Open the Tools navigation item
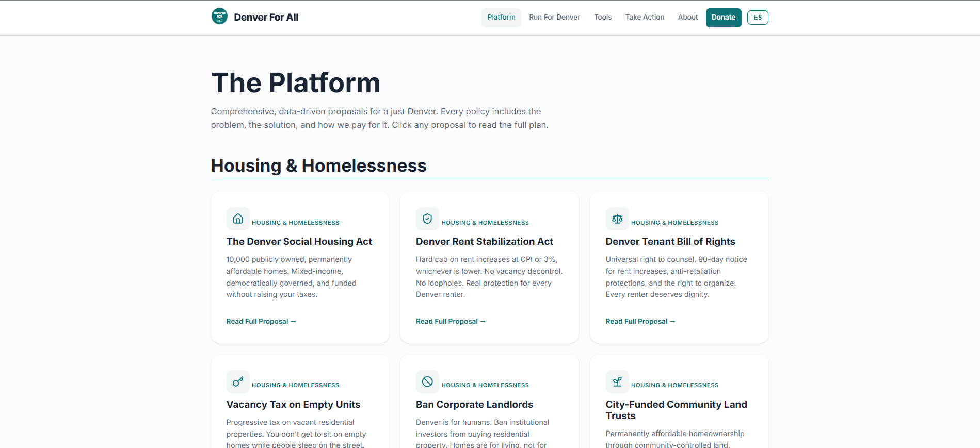The image size is (980, 448). [x=602, y=17]
